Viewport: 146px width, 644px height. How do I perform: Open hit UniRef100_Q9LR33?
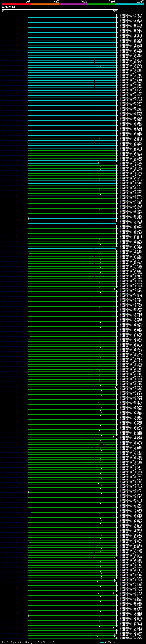pyautogui.click(x=131, y=17)
